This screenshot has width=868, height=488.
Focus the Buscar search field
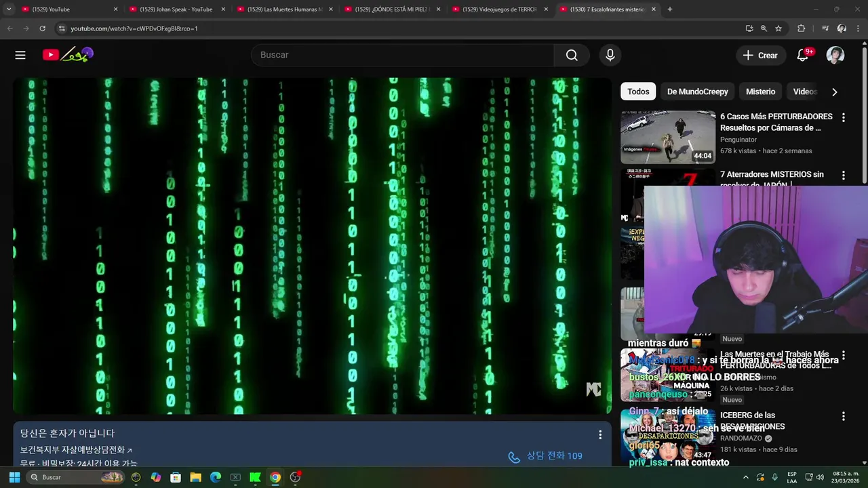(403, 55)
